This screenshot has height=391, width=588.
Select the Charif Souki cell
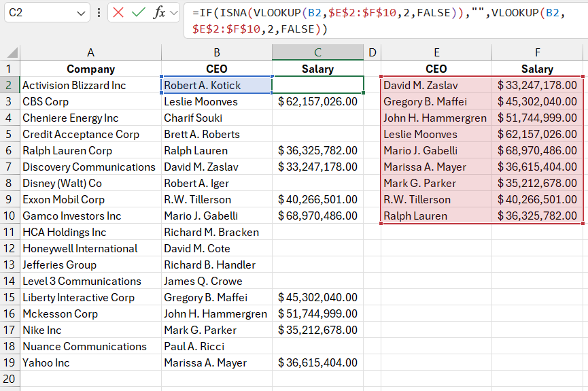pos(217,118)
